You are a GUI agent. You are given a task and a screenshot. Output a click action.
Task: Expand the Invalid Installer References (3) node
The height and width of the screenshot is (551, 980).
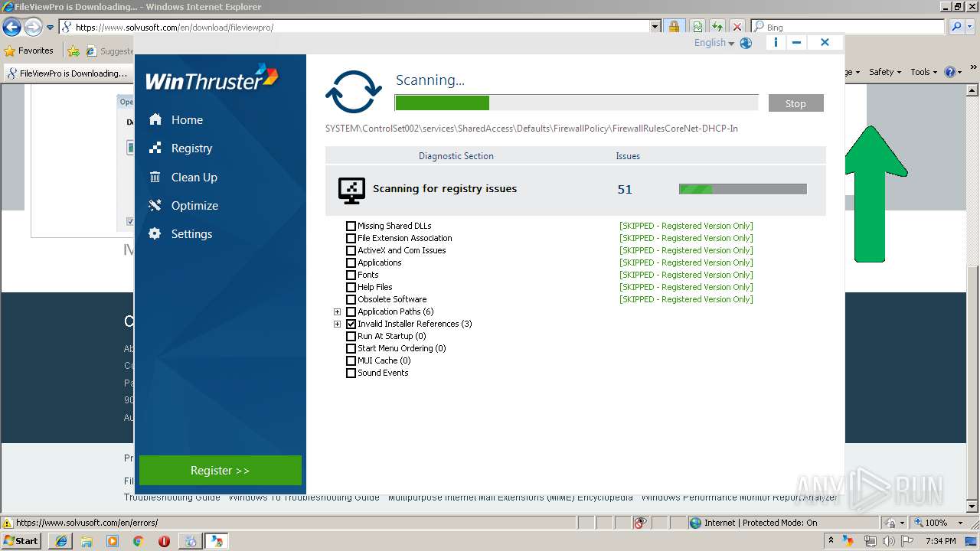click(x=337, y=324)
